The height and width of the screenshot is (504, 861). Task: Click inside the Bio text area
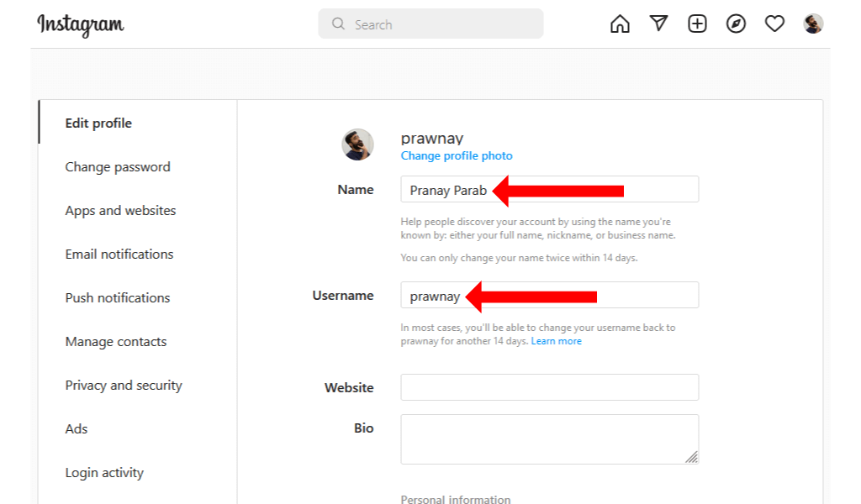(x=549, y=438)
